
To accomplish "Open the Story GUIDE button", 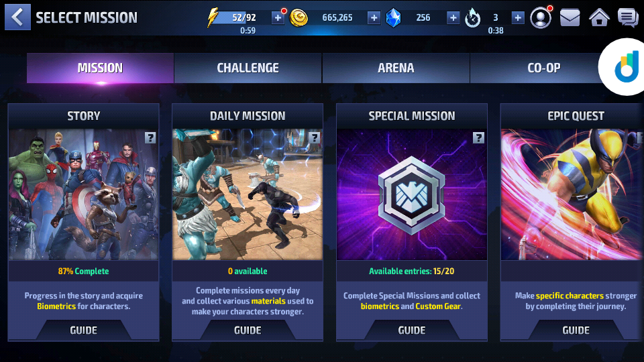I will (x=83, y=330).
